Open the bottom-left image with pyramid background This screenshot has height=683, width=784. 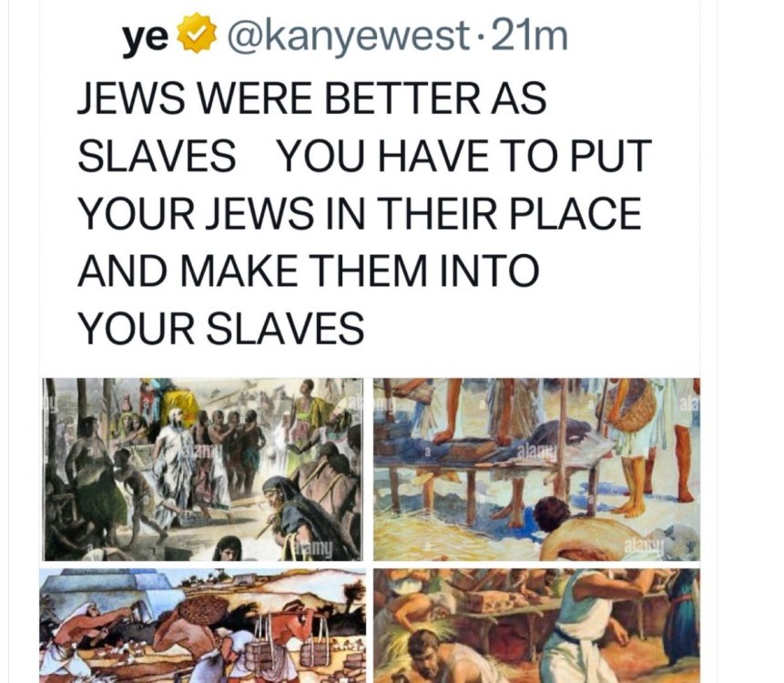point(201,626)
